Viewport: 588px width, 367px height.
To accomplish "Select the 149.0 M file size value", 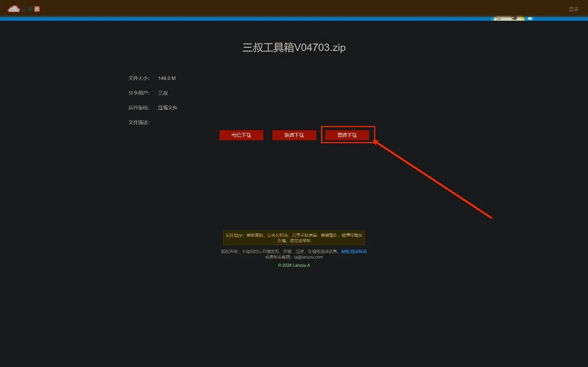I will point(167,78).
